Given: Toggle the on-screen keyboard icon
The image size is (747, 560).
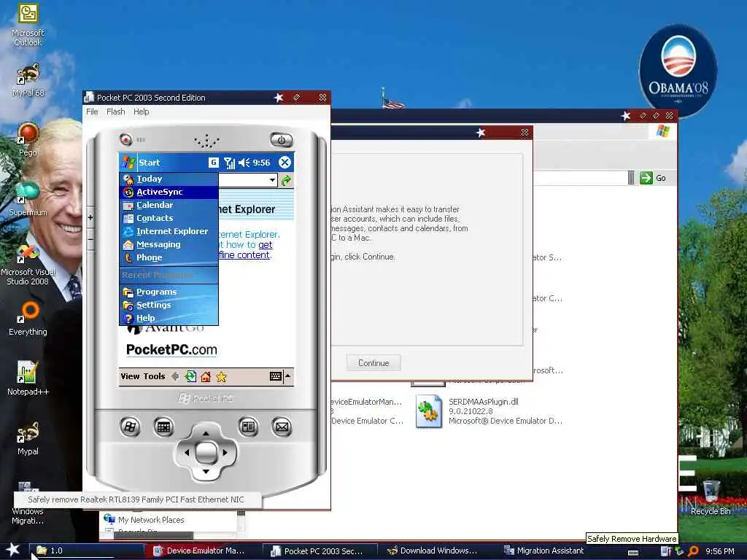Looking at the screenshot, I should 275,376.
